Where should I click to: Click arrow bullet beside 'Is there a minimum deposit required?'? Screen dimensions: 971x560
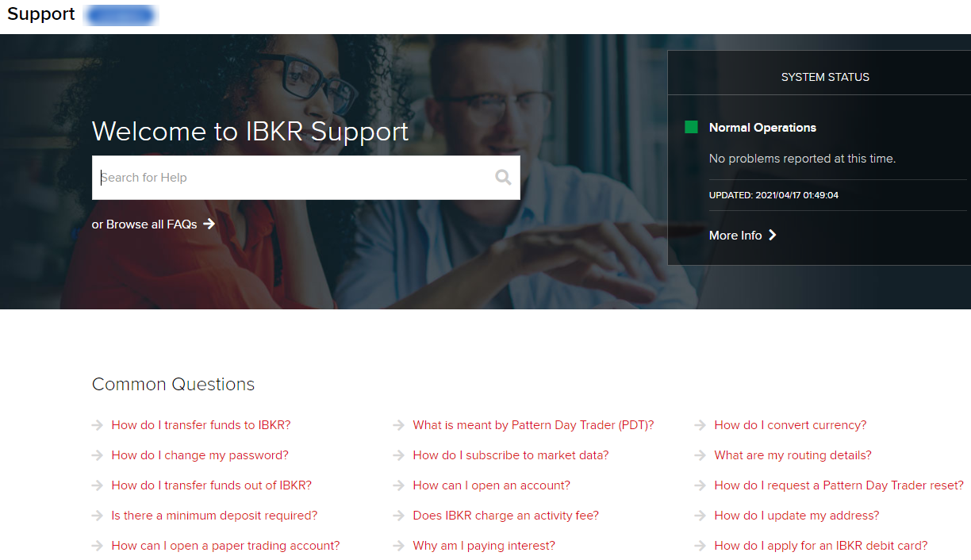coord(98,516)
